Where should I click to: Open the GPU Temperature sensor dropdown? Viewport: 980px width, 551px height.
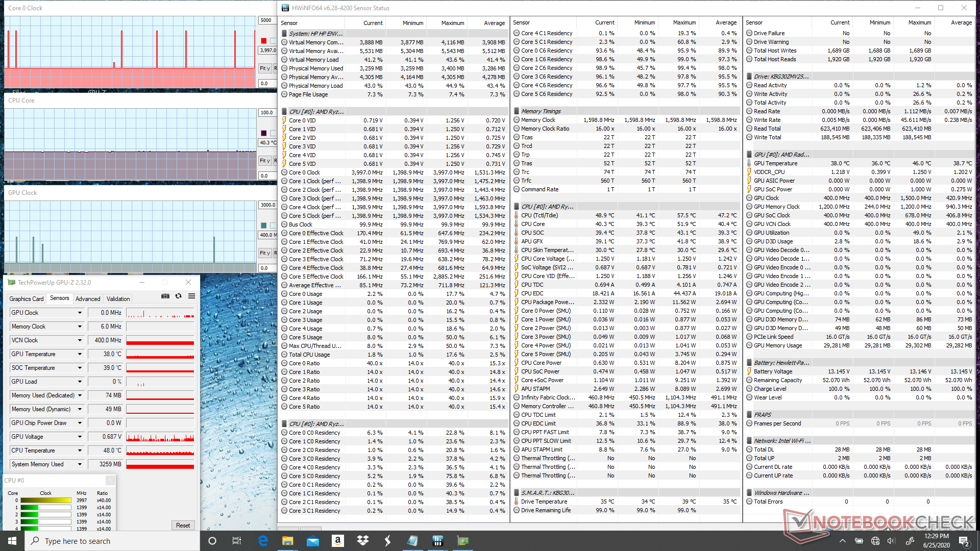(80, 354)
